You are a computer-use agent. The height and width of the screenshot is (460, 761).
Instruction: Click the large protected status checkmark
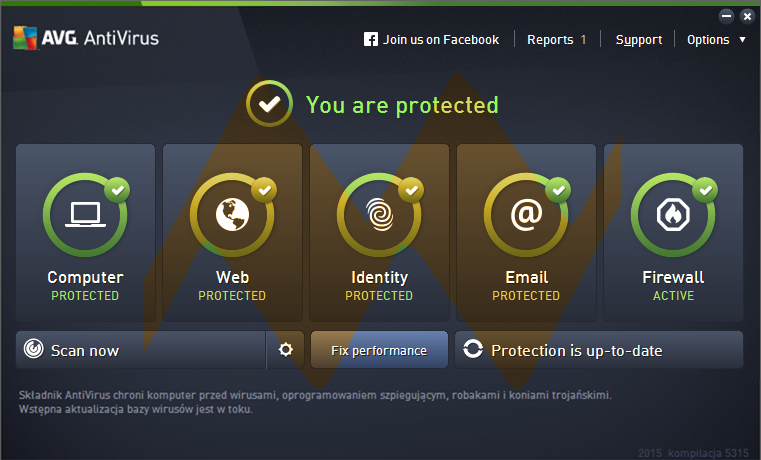[x=267, y=104]
